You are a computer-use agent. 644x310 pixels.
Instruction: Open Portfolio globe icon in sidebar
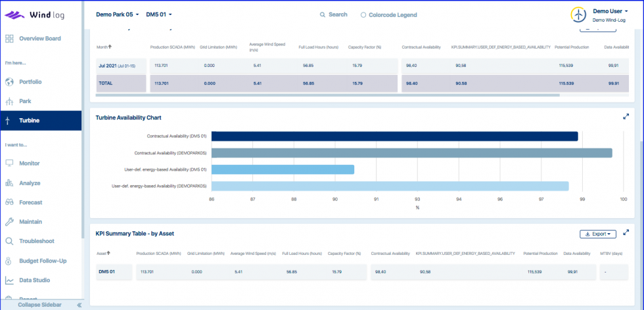[x=9, y=82]
